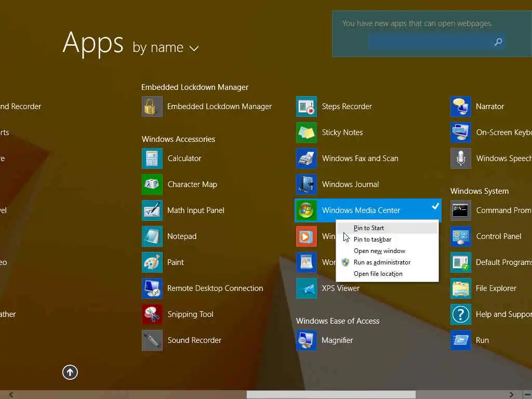The image size is (532, 399).
Task: Launch the Run icon
Action: click(461, 340)
